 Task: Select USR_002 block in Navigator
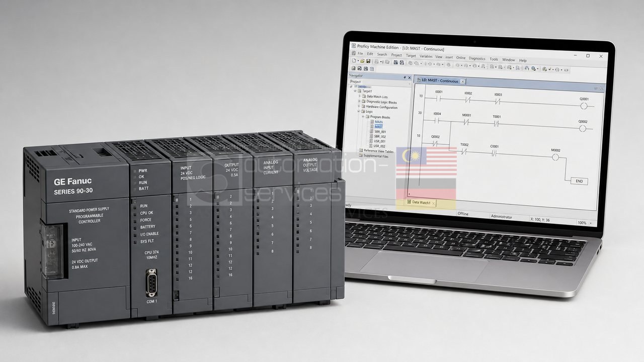coord(379,146)
